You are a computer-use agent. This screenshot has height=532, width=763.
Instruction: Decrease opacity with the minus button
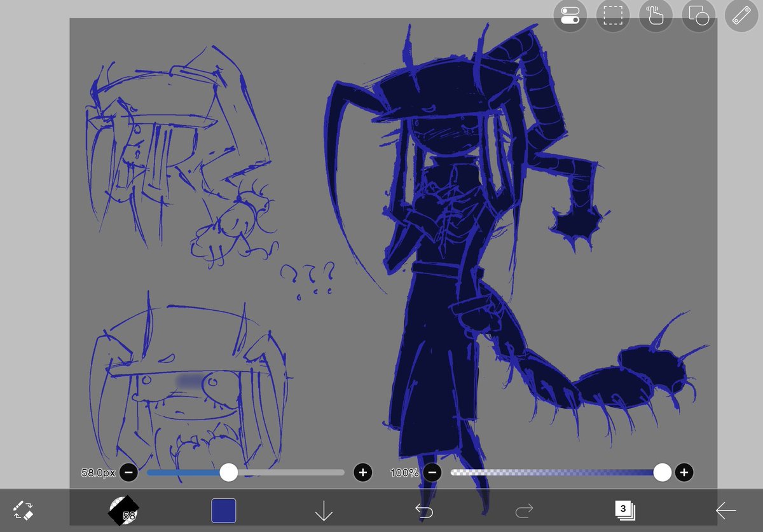[x=432, y=472]
